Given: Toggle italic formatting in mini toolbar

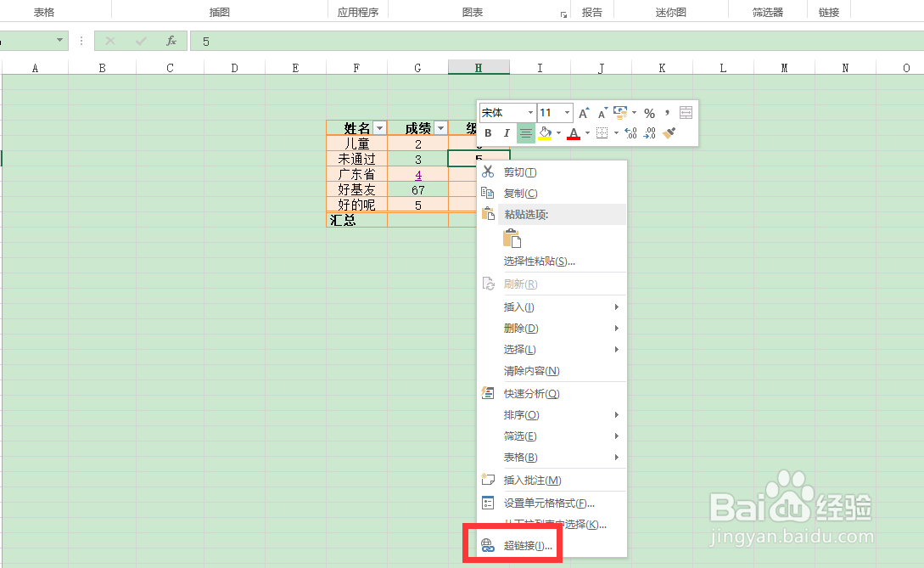Looking at the screenshot, I should point(507,132).
